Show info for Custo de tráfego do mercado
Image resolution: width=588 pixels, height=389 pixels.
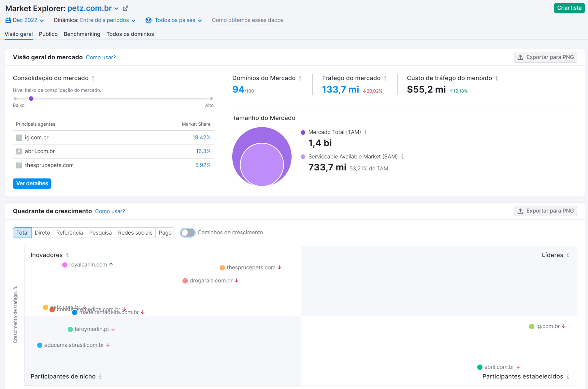click(497, 78)
